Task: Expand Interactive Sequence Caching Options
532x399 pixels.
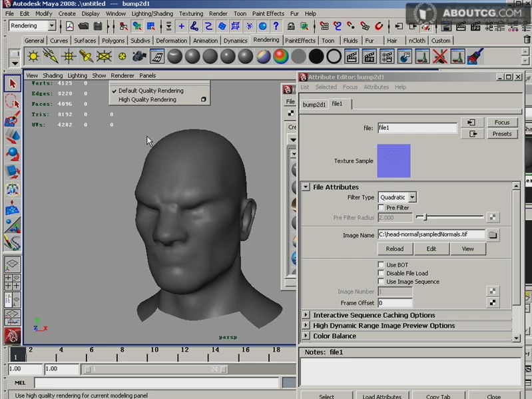Action: (306, 315)
